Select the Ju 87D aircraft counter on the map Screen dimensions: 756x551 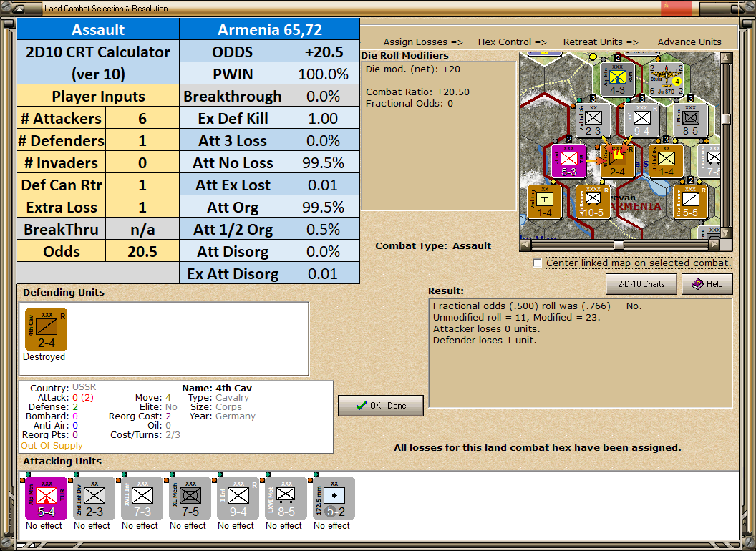coord(667,79)
